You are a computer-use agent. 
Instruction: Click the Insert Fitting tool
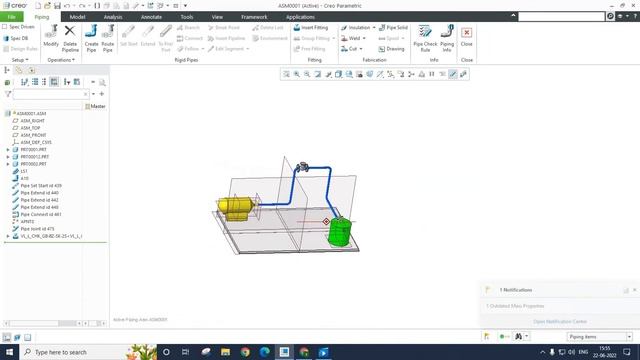point(311,27)
